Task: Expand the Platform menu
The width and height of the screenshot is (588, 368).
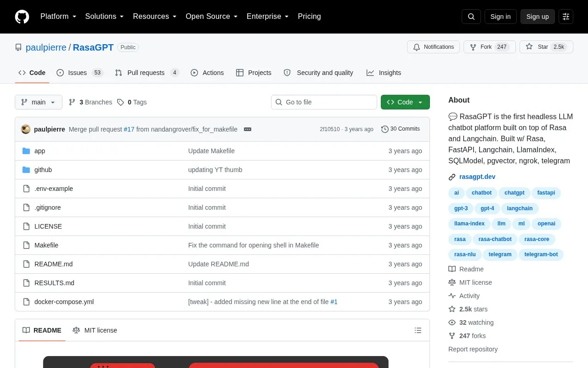Action: [x=58, y=17]
